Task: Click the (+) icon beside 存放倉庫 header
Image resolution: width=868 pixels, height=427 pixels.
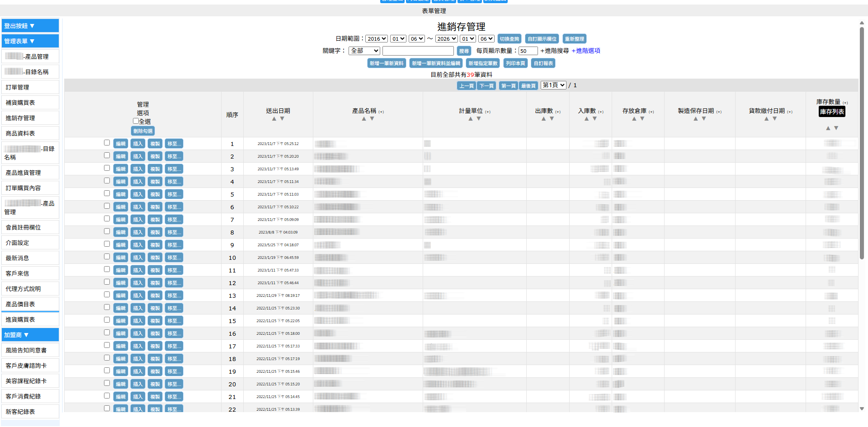Action: coord(651,112)
